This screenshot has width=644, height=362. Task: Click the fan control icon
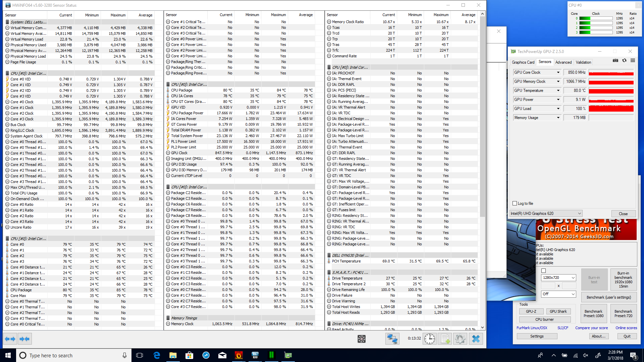coord(361,339)
